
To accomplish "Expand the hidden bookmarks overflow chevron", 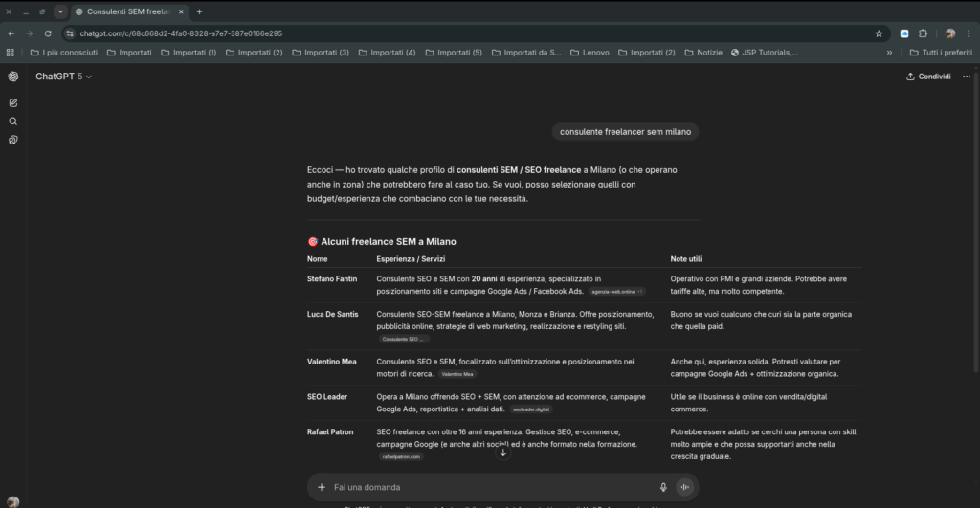I will [890, 53].
